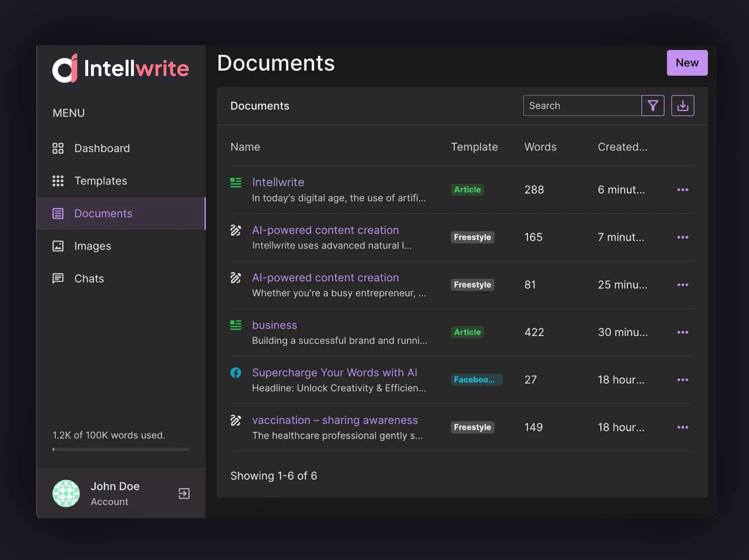749x560 pixels.
Task: Click the export download icon
Action: pyautogui.click(x=682, y=106)
